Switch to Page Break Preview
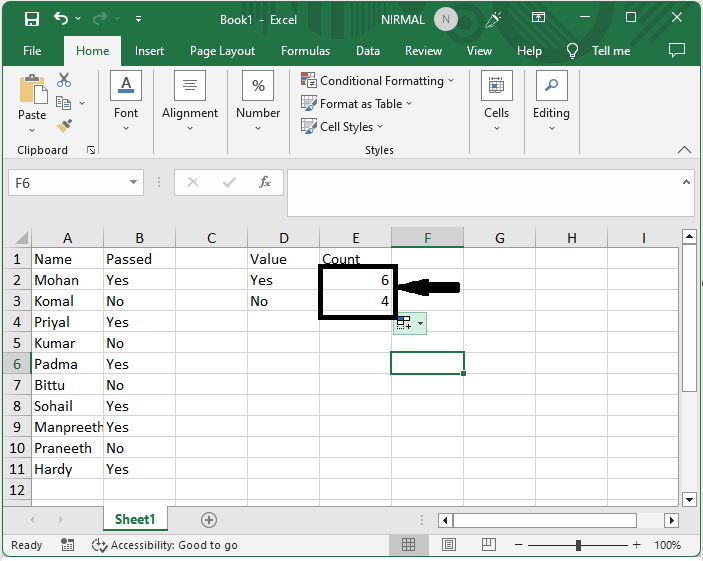 488,545
